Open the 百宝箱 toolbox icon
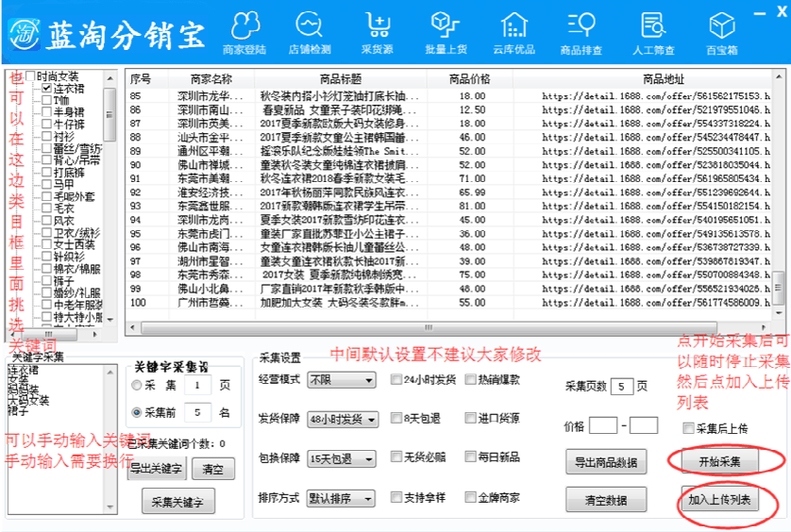Viewport: 791px width, 532px height. (722, 33)
